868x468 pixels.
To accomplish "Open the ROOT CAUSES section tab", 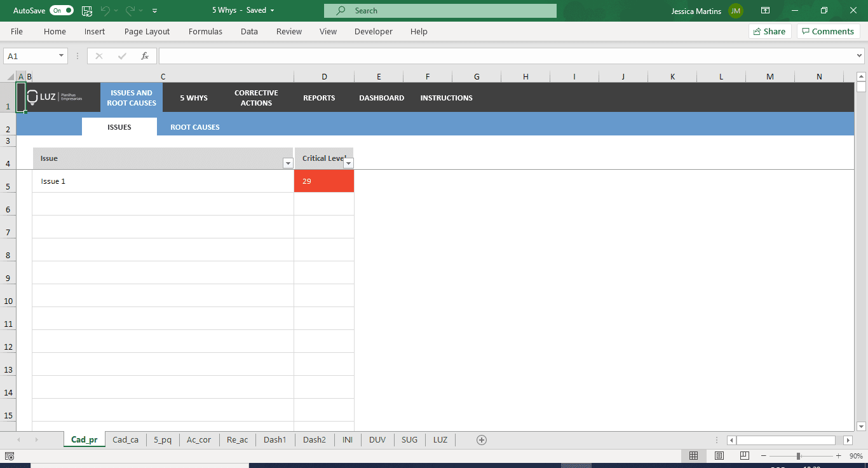I will [x=194, y=127].
